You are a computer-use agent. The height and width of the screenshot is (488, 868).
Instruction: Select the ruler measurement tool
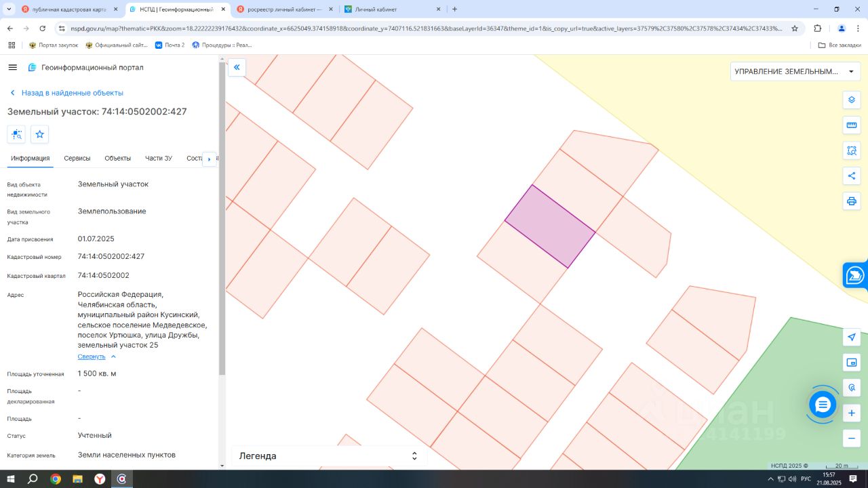coord(852,125)
